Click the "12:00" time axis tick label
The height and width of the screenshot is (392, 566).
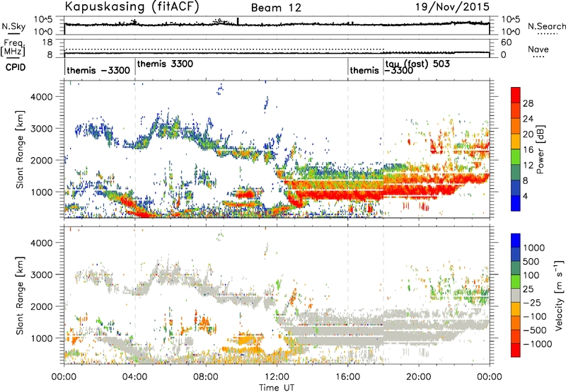(x=277, y=377)
